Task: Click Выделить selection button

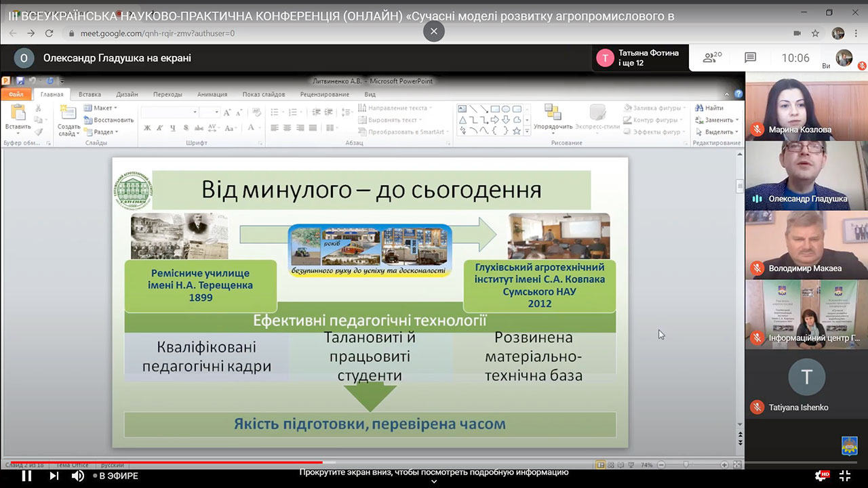Action: 717,132
